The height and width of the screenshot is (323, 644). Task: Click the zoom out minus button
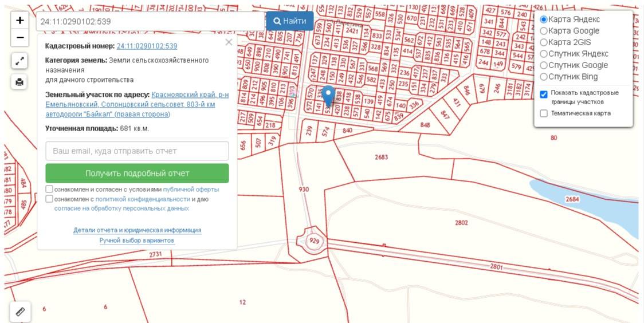coord(19,38)
